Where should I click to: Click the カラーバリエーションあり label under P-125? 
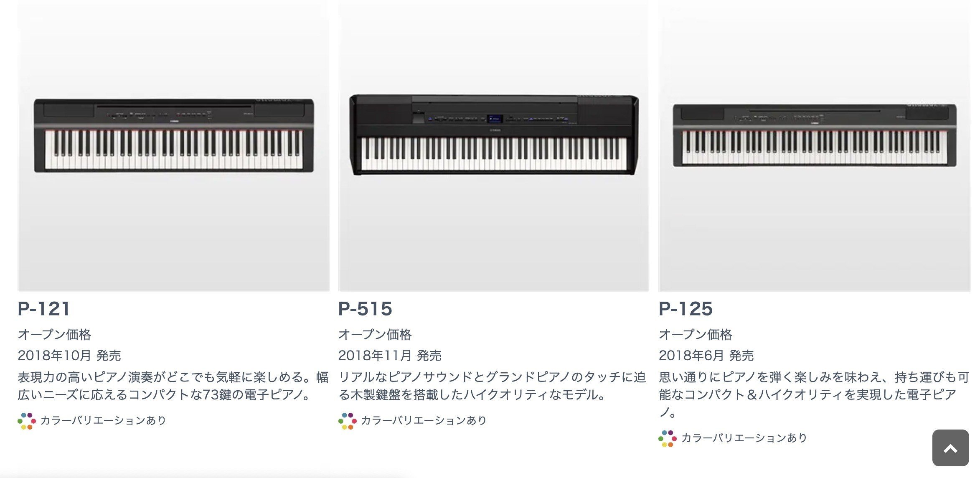(744, 438)
